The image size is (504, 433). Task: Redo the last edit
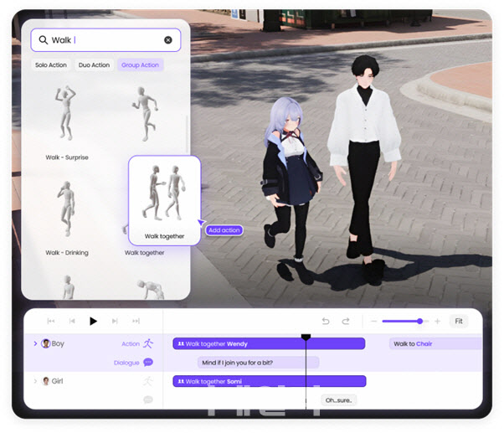pyautogui.click(x=346, y=321)
